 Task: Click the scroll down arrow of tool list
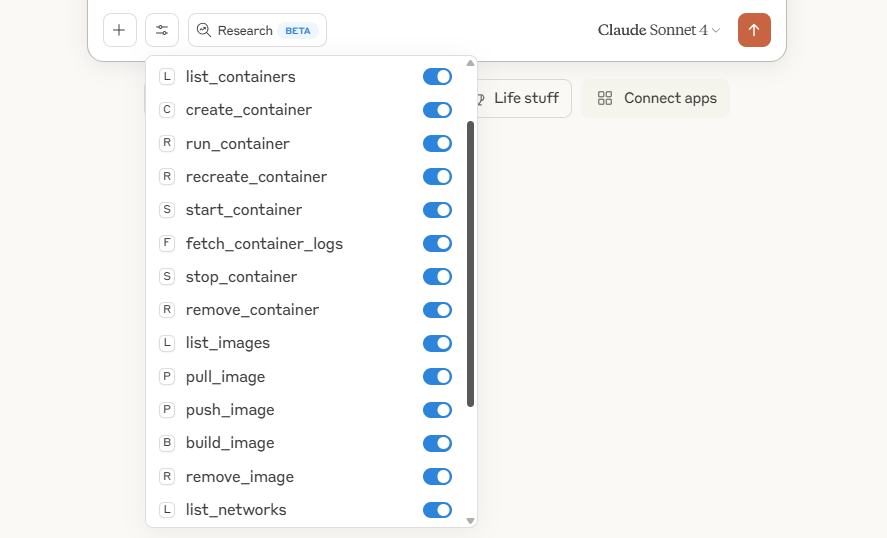pos(470,520)
